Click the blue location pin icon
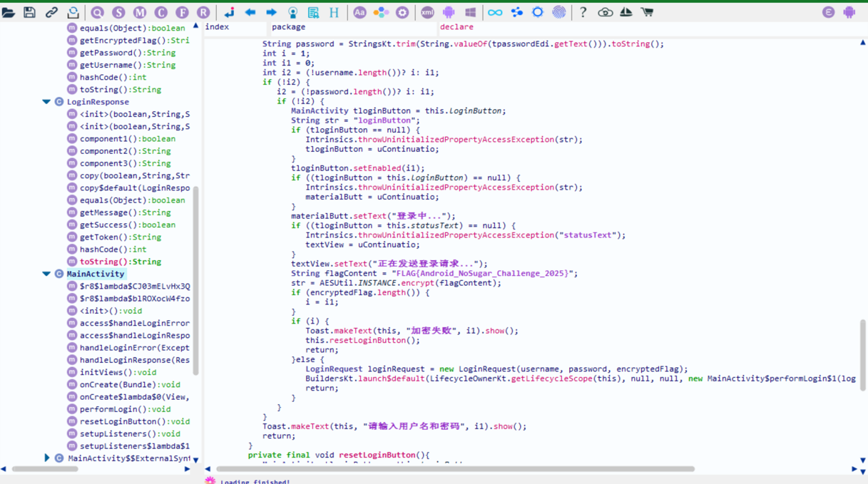868x484 pixels. click(x=292, y=12)
